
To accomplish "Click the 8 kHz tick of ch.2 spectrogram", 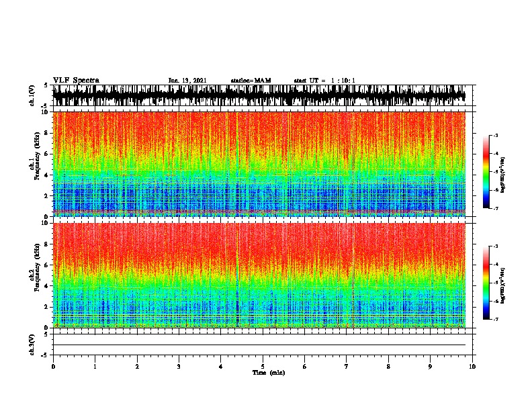I will [x=46, y=244].
